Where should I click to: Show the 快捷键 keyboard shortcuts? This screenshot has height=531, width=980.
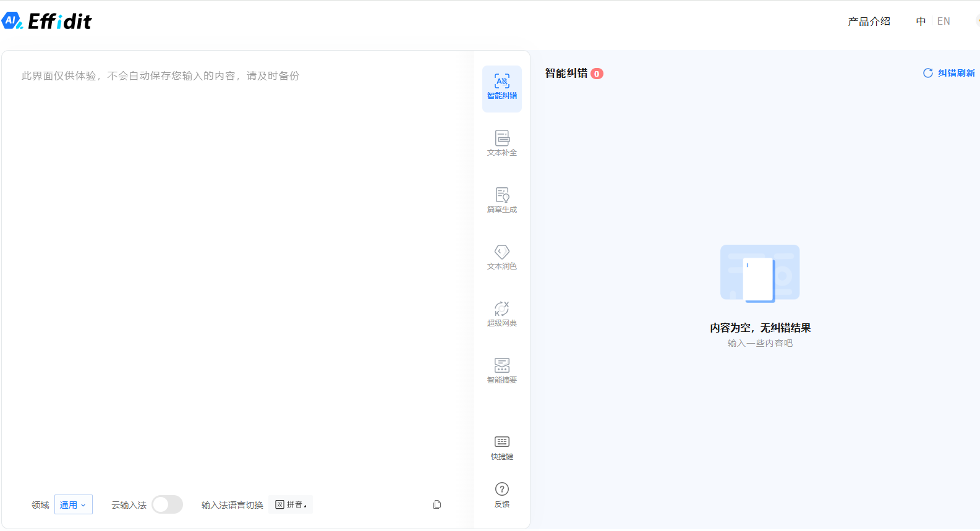pyautogui.click(x=501, y=448)
